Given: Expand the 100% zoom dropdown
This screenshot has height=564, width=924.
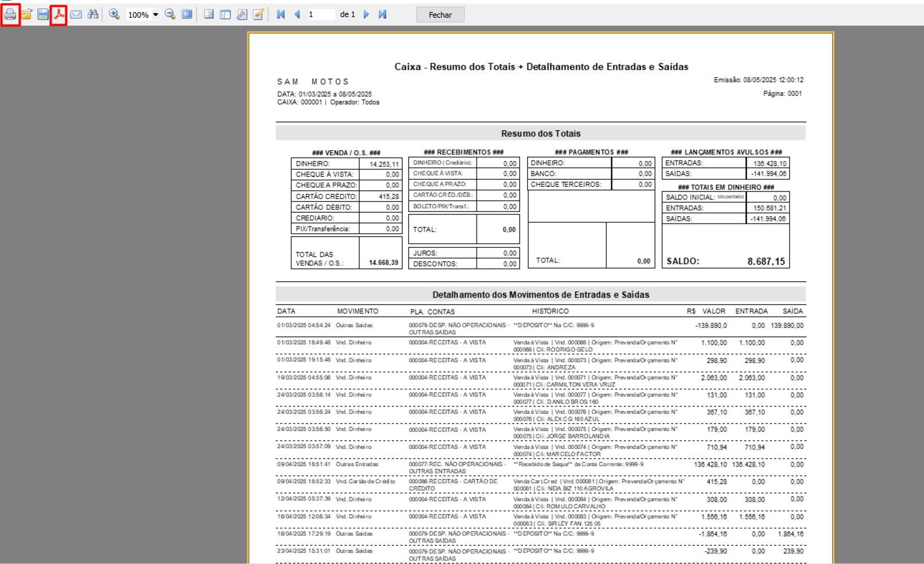Looking at the screenshot, I should click(x=155, y=15).
